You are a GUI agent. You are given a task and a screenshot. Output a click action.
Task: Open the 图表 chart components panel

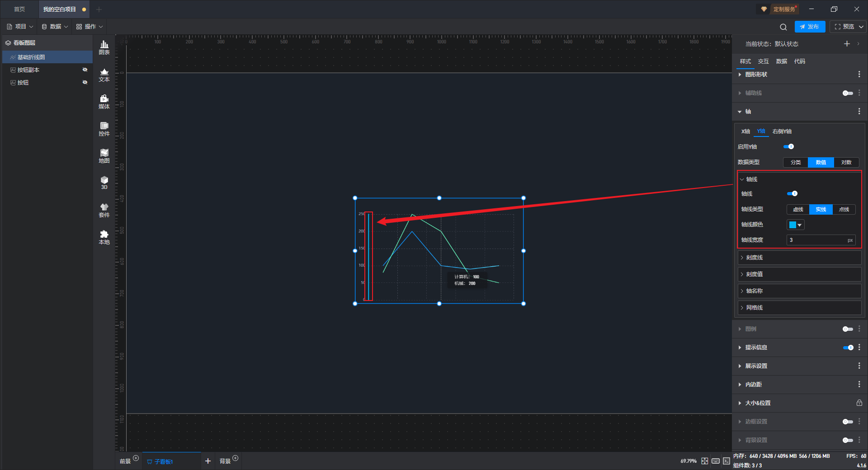click(104, 47)
